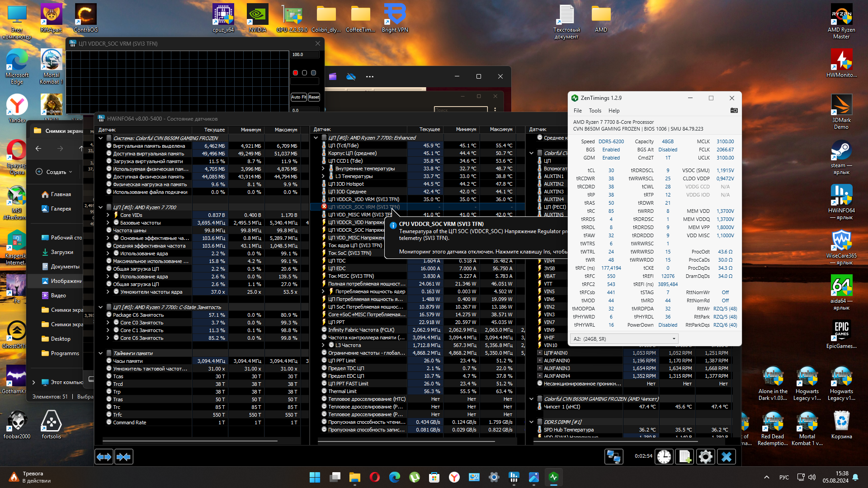
Task: Click HWiNFO collapse columns arrows icon
Action: coord(123,457)
